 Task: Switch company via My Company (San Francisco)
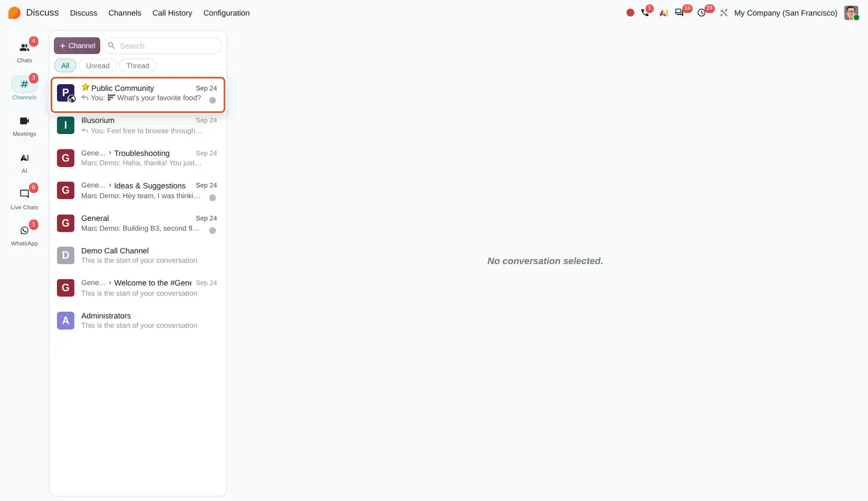coord(786,13)
